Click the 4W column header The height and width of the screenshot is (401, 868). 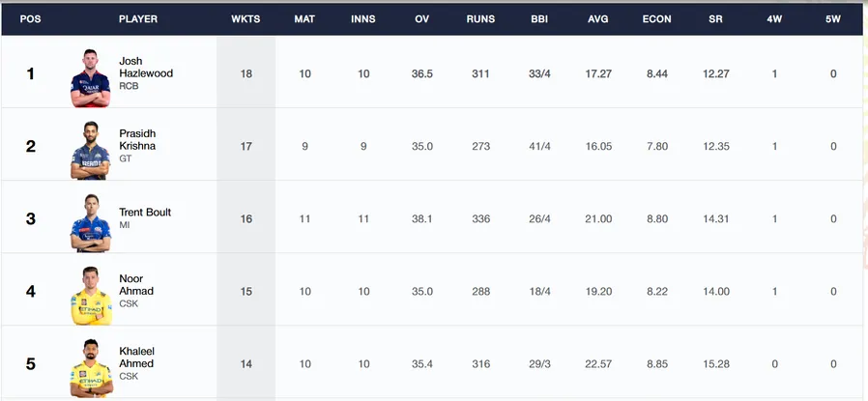[x=774, y=18]
